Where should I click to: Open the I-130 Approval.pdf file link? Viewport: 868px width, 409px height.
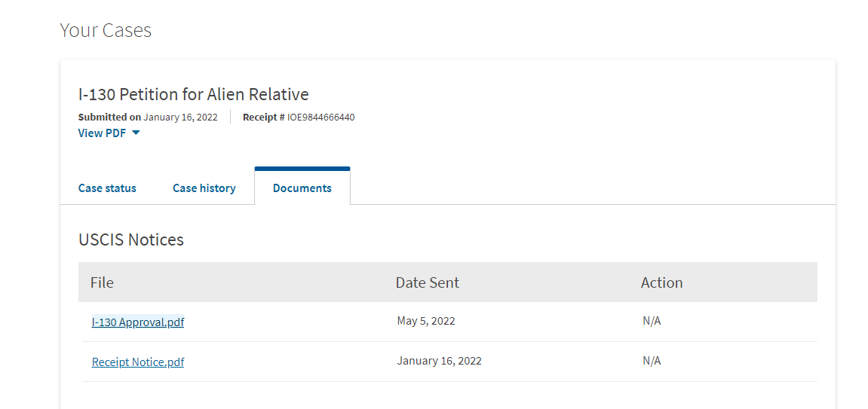[138, 322]
